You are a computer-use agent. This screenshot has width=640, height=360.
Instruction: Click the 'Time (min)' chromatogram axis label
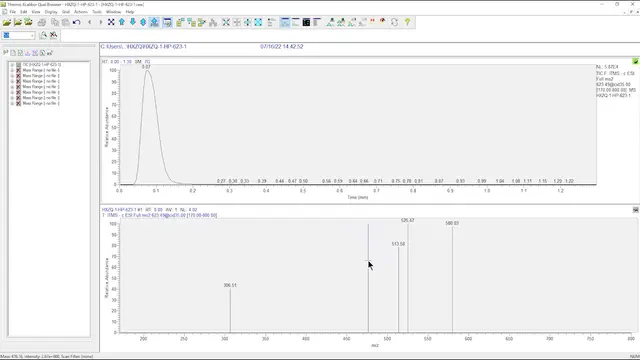click(358, 198)
